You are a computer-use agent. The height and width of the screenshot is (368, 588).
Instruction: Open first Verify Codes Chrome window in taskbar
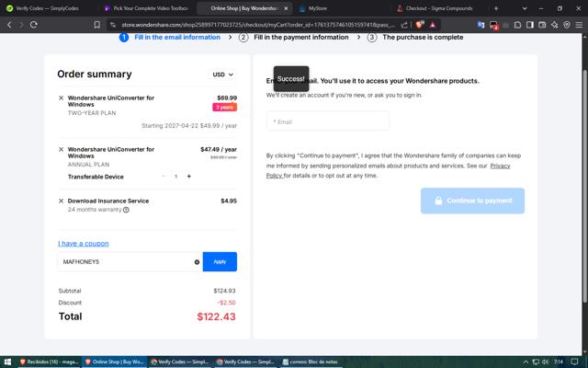click(x=180, y=362)
